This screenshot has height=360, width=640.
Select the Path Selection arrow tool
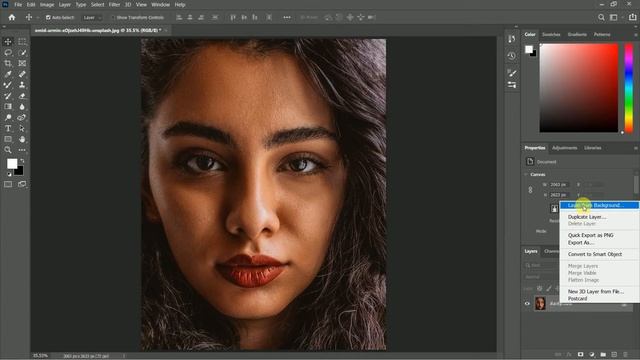(x=22, y=128)
